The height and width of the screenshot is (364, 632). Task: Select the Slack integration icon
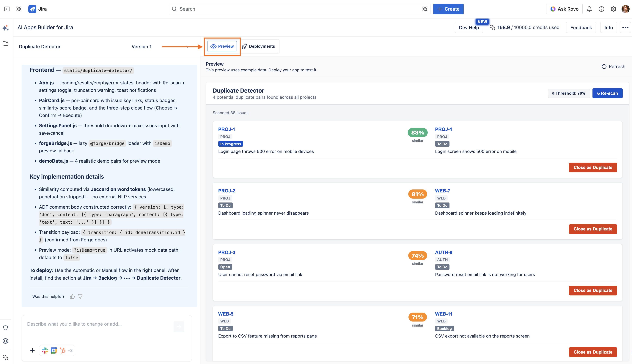point(45,350)
